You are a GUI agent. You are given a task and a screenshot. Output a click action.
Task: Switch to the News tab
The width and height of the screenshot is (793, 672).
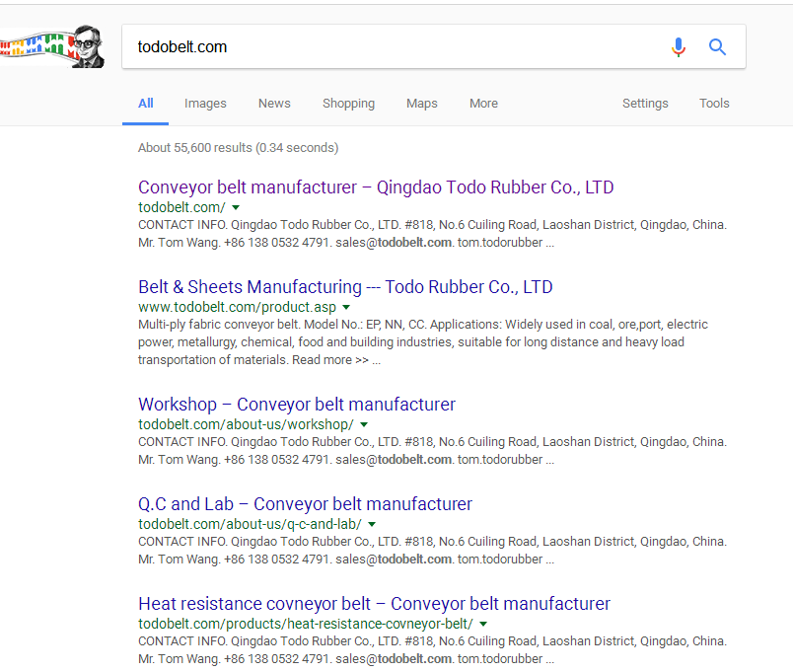[x=274, y=104]
